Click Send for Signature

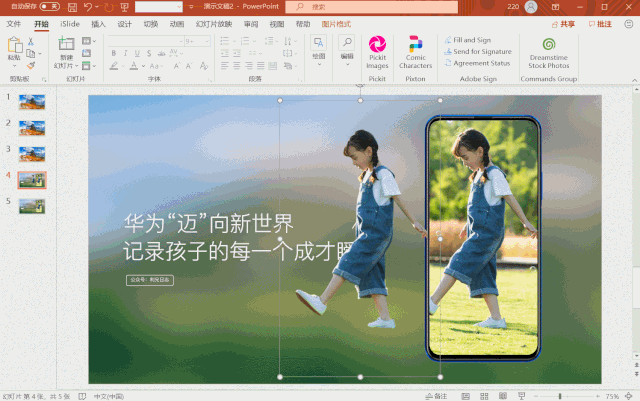[x=478, y=51]
